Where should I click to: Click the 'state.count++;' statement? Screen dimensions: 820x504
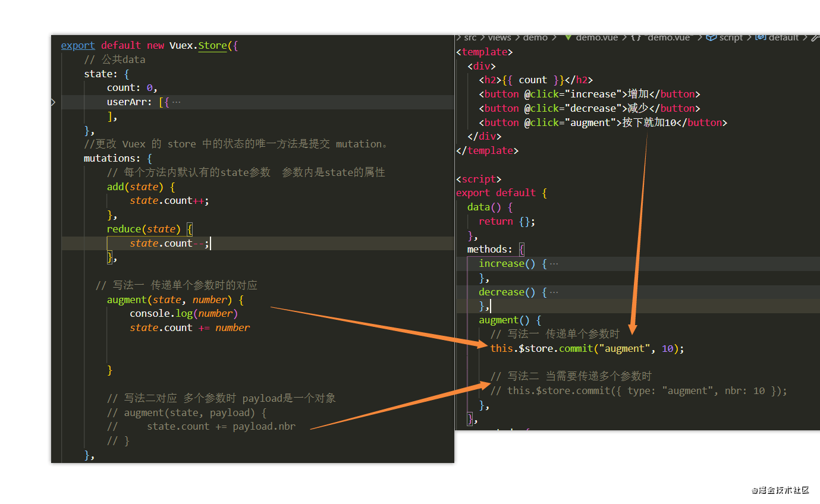tap(169, 201)
